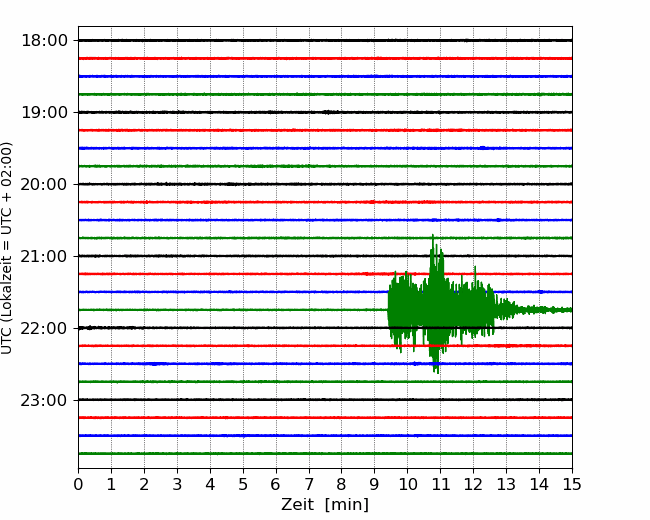This screenshot has height=520, width=650.
Task: Click x-axis tick label "13"
Action: pos(507,484)
